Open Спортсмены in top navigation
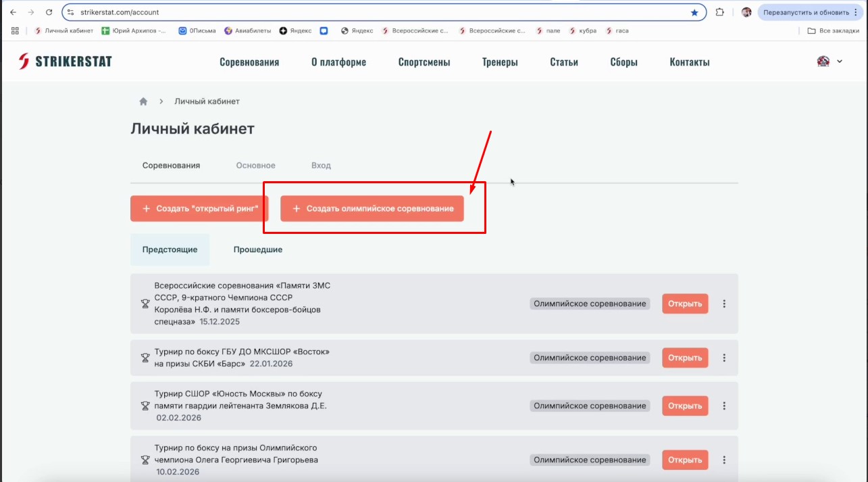The width and height of the screenshot is (868, 482). (x=424, y=62)
